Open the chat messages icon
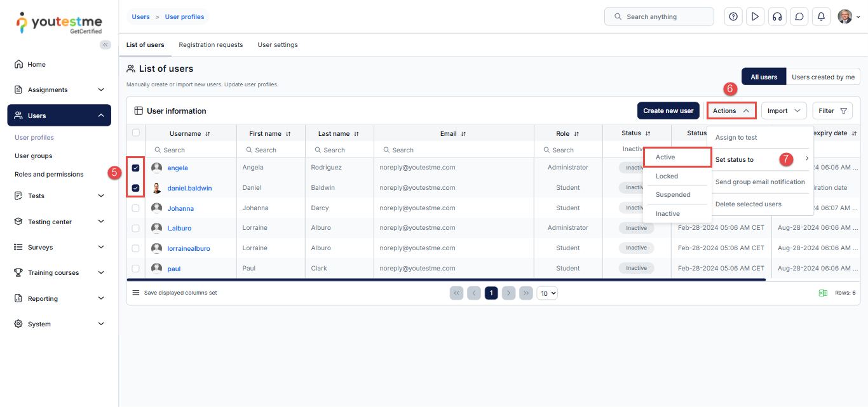Image resolution: width=868 pixels, height=407 pixels. point(799,17)
